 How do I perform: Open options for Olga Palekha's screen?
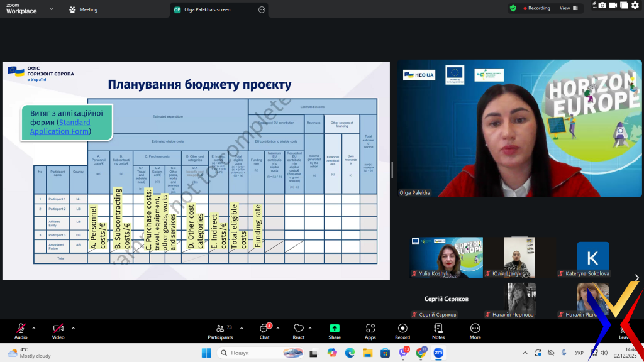click(x=262, y=9)
